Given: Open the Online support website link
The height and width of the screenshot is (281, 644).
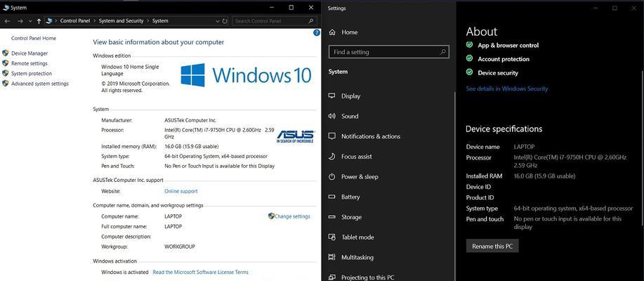Looking at the screenshot, I should (x=180, y=192).
